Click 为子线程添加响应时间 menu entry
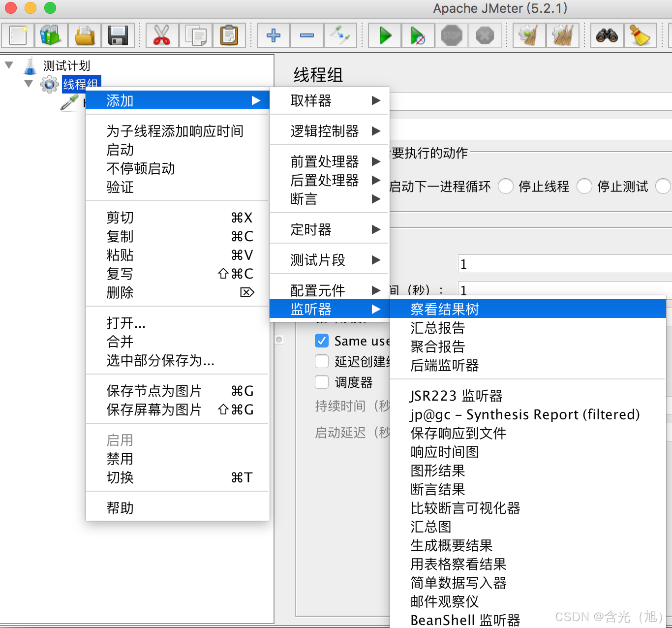Screen dimensions: 672x628 (178, 131)
